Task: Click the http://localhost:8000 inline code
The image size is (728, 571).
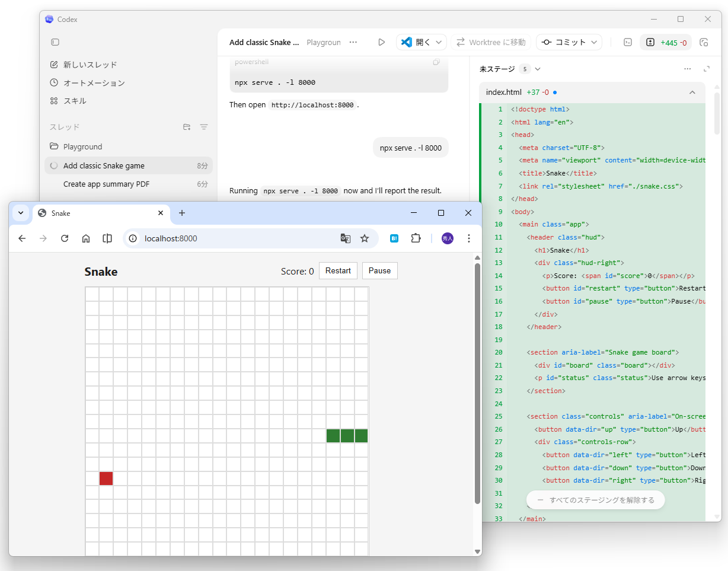Action: tap(312, 105)
